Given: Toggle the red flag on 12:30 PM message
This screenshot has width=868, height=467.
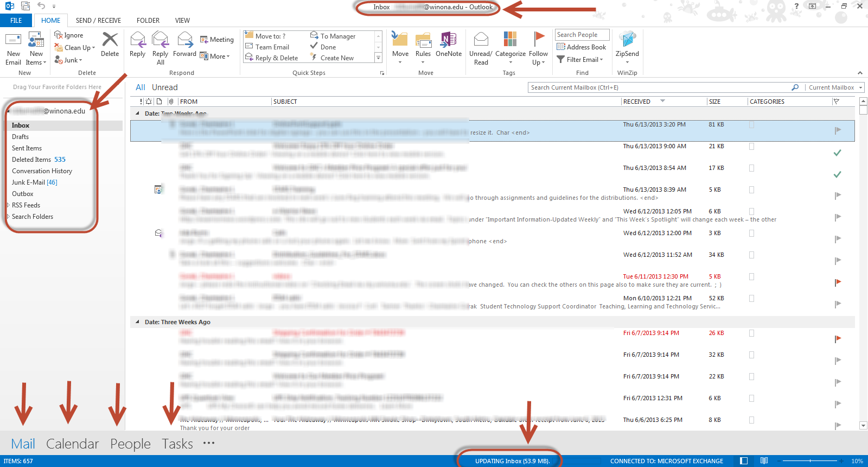Looking at the screenshot, I should pyautogui.click(x=838, y=282).
